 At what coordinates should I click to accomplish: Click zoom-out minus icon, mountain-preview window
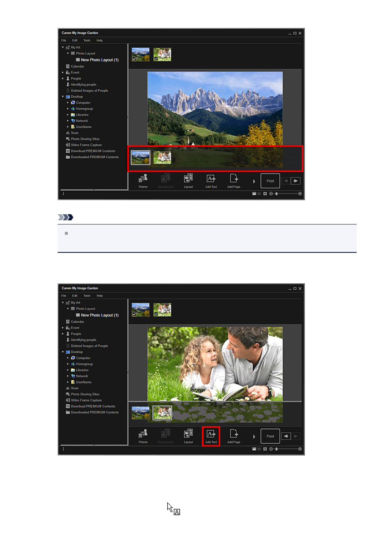coord(271,194)
